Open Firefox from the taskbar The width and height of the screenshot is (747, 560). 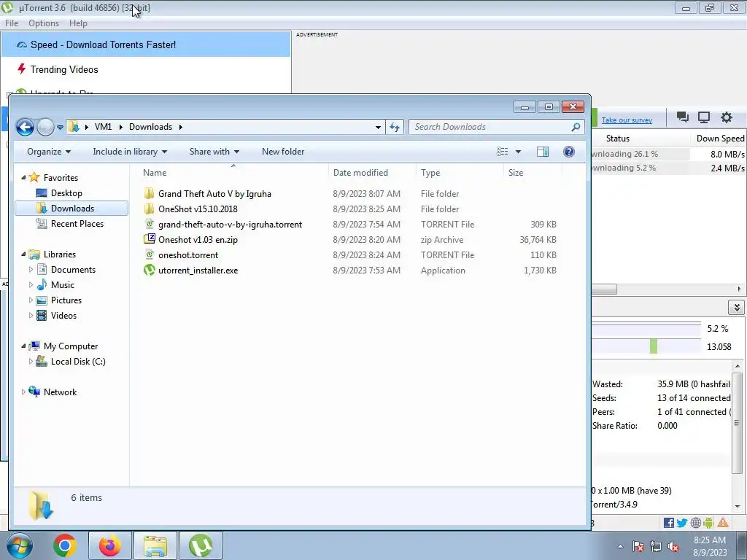[110, 545]
